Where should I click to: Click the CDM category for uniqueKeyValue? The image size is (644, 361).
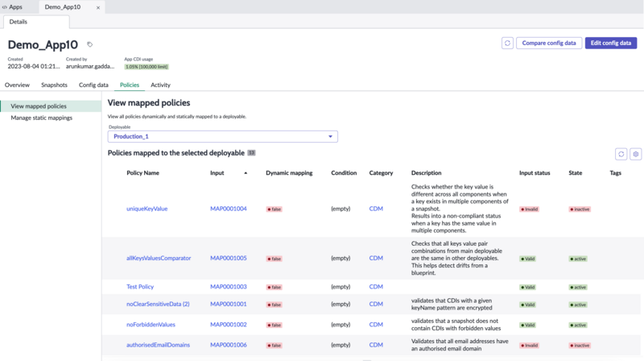[376, 209]
